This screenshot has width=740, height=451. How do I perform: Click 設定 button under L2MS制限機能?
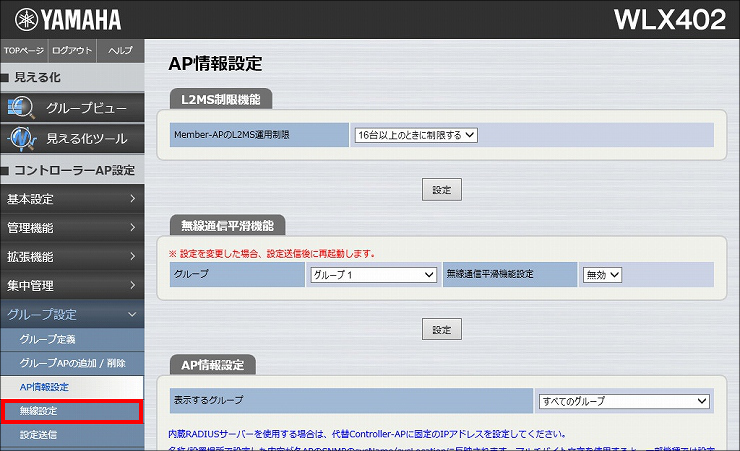pos(442,190)
